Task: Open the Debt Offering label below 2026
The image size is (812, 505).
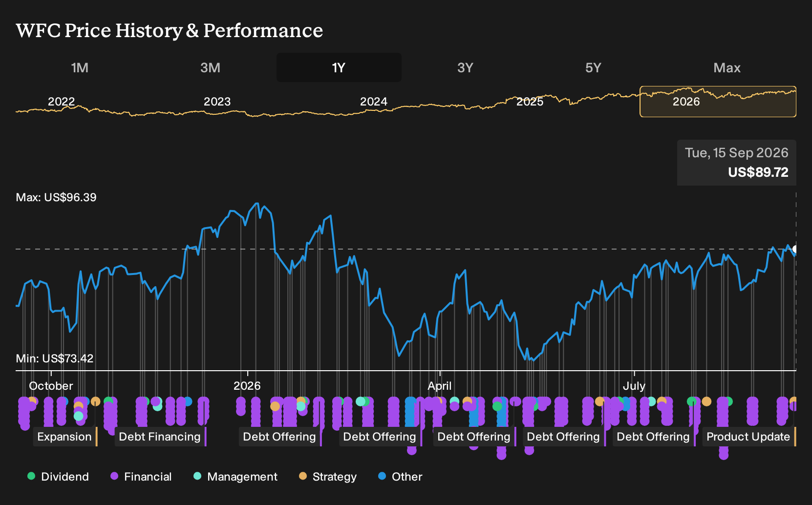Action: click(x=279, y=437)
